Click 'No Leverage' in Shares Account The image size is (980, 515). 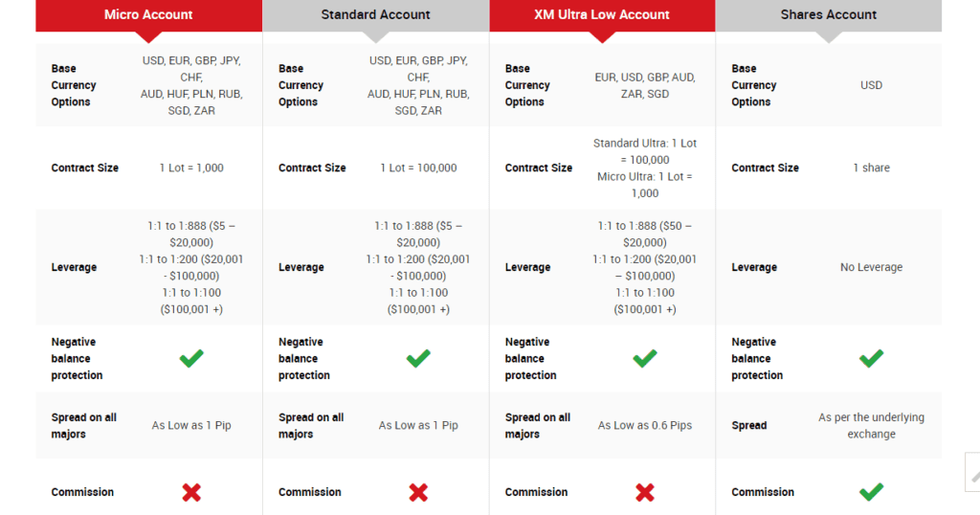point(871,267)
